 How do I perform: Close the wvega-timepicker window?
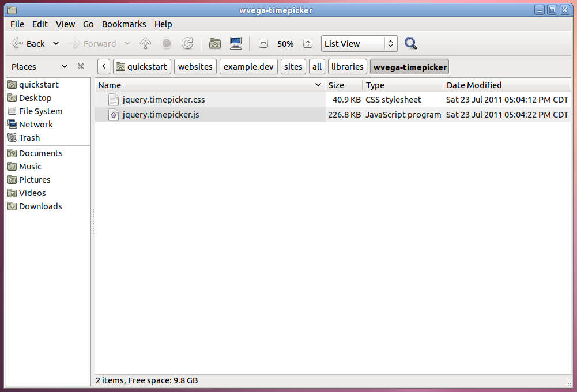point(565,10)
